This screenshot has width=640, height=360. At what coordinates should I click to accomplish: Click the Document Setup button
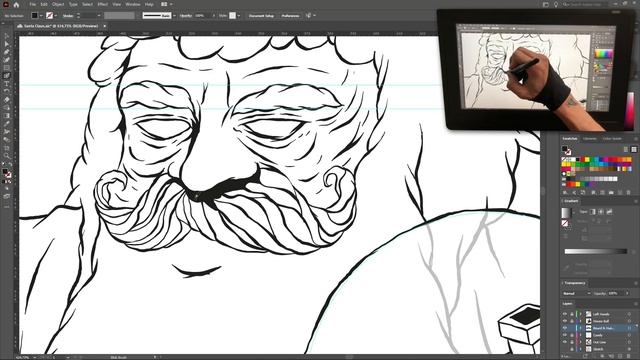pyautogui.click(x=261, y=16)
